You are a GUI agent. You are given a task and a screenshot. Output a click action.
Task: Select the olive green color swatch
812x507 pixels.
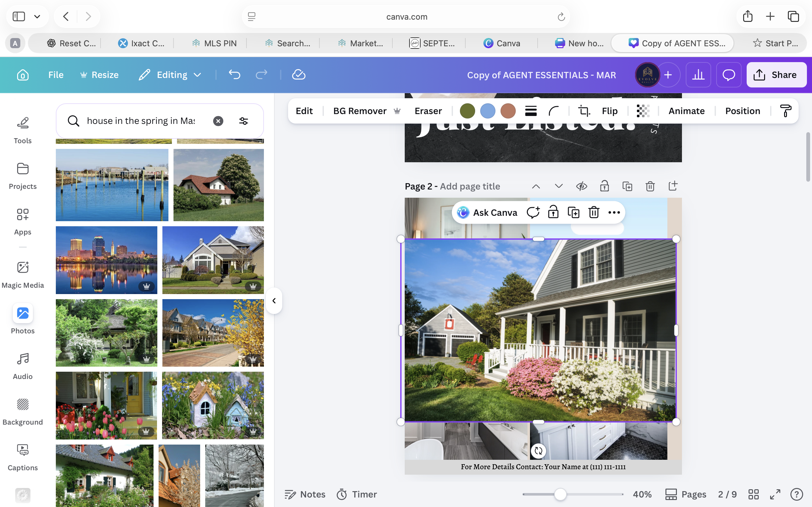468,111
